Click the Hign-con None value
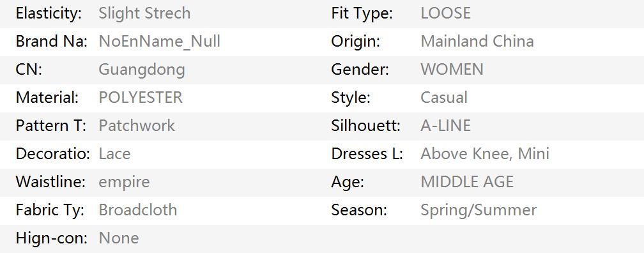644x253 pixels. tap(119, 238)
